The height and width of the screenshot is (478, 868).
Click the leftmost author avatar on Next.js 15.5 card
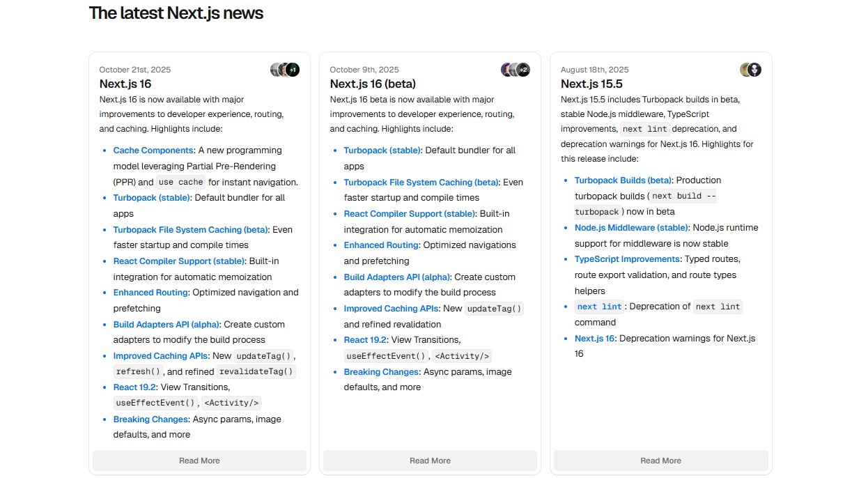(x=745, y=70)
